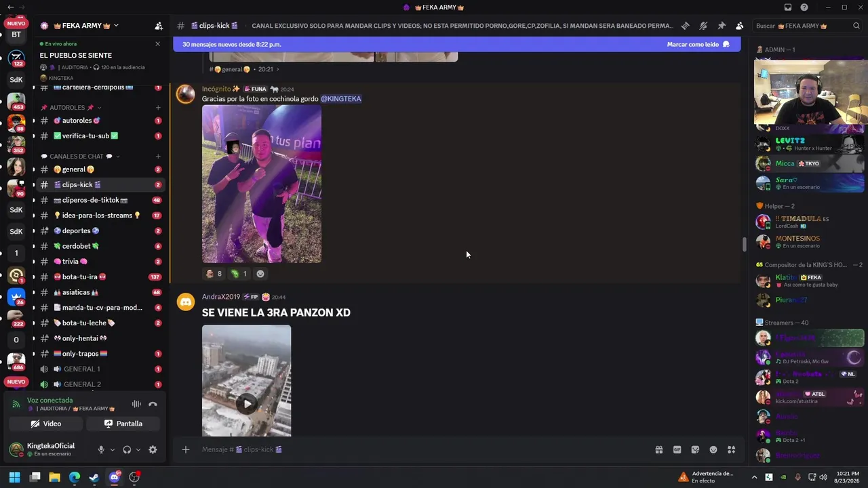Open the cerdobet channel
The image size is (868, 488).
[x=100, y=246]
